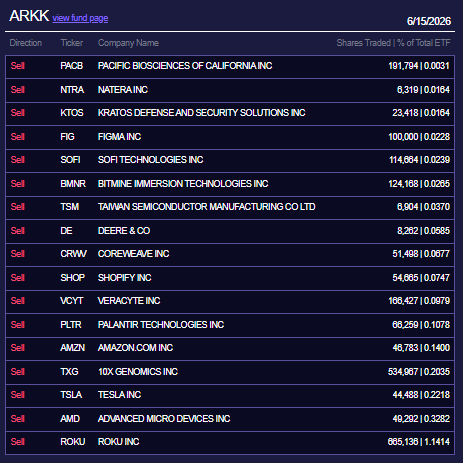This screenshot has height=463, width=463.
Task: Click Taiwan Semiconductor Manufacturing Co Ltd name
Action: pyautogui.click(x=206, y=207)
